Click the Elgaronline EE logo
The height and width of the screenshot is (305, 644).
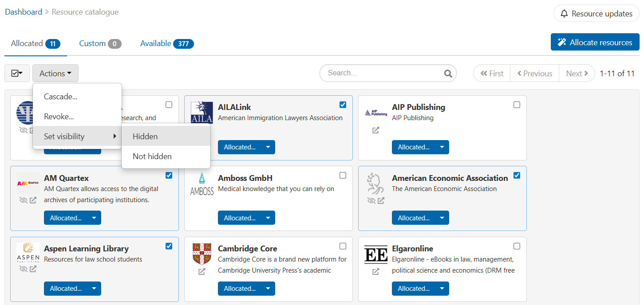(376, 254)
